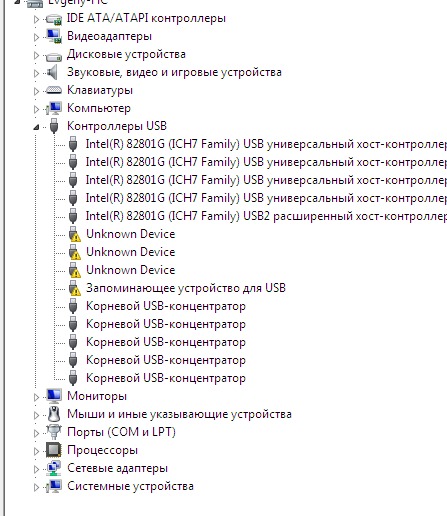This screenshot has width=447, height=516.
Task: Click the Видеоадаптеры display adapter icon
Action: pyautogui.click(x=53, y=36)
